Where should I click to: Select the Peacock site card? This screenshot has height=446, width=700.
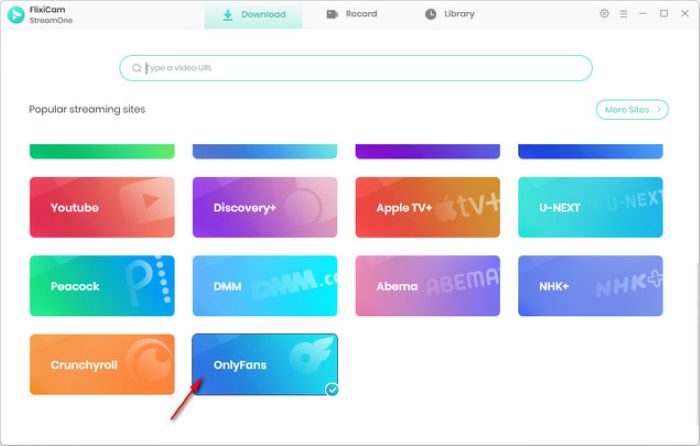pos(102,286)
